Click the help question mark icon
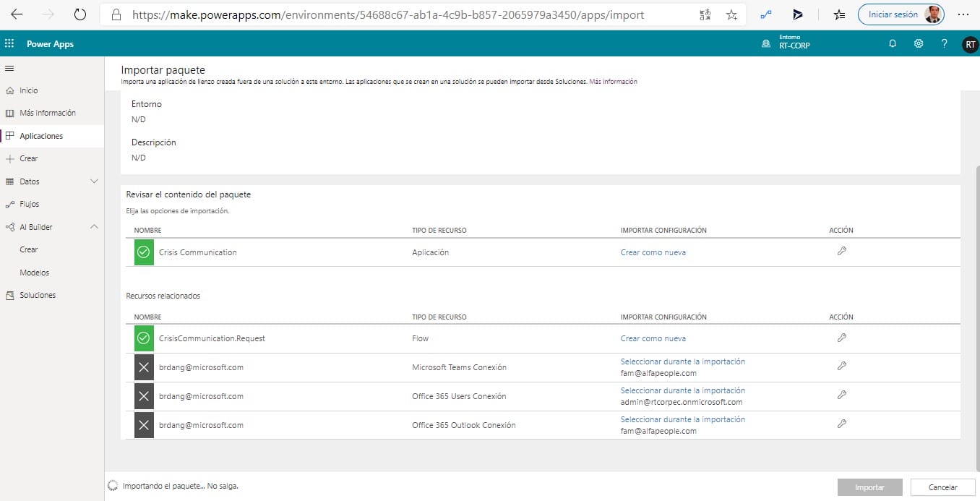 click(944, 44)
